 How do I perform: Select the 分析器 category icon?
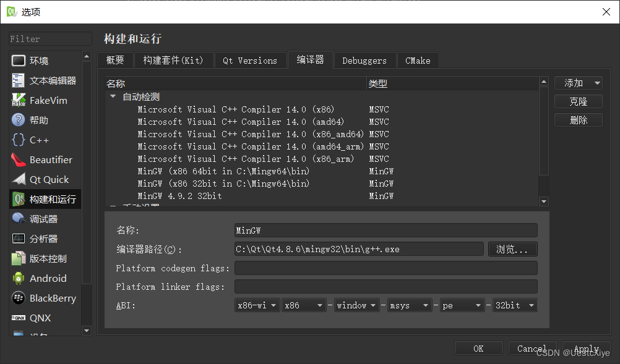click(x=18, y=239)
